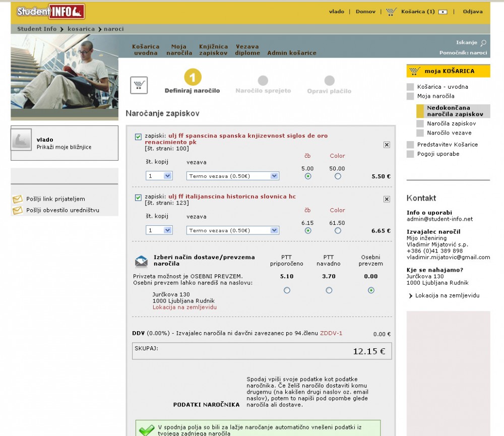Select Color print for spanscina notes
Image resolution: width=504 pixels, height=436 pixels.
[338, 176]
